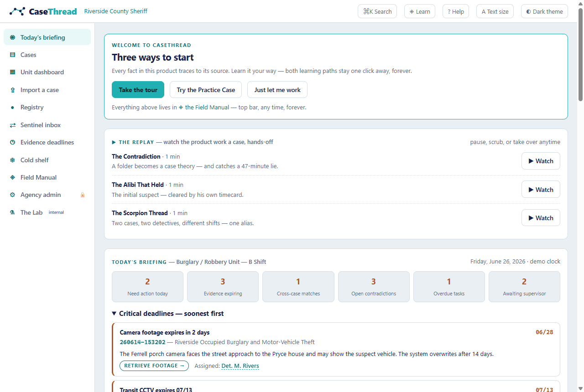Viewport: 584px width, 392px height.
Task: Click the Replay play triangle icon
Action: pyautogui.click(x=114, y=142)
